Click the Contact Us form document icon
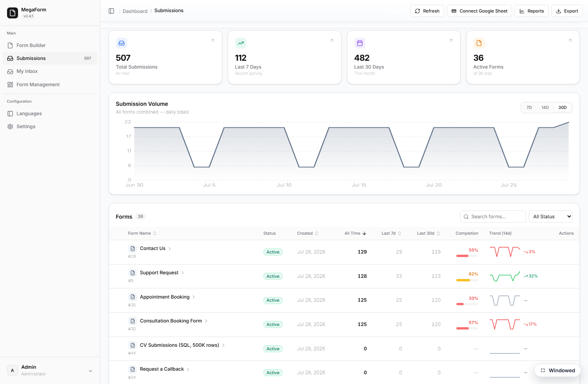 [x=132, y=248]
